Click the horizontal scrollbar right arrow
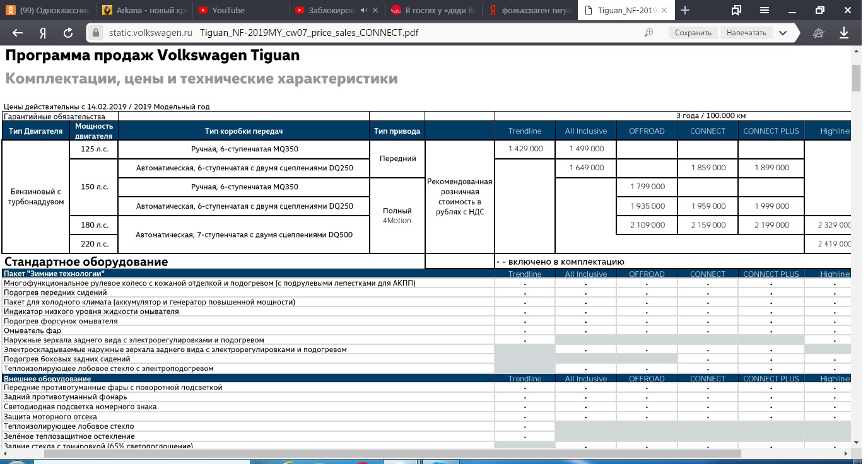This screenshot has height=464, width=868. (x=847, y=453)
